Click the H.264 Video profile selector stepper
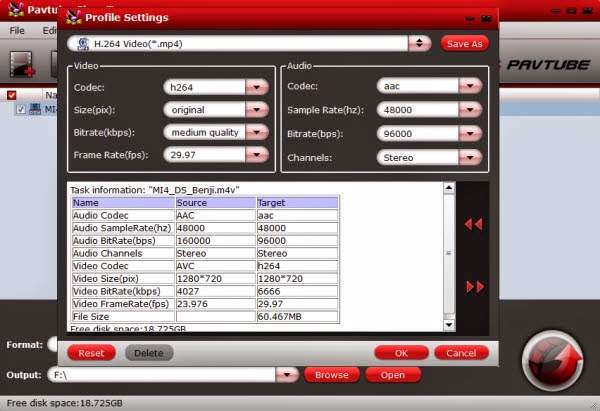The height and width of the screenshot is (411, 600). [x=419, y=44]
